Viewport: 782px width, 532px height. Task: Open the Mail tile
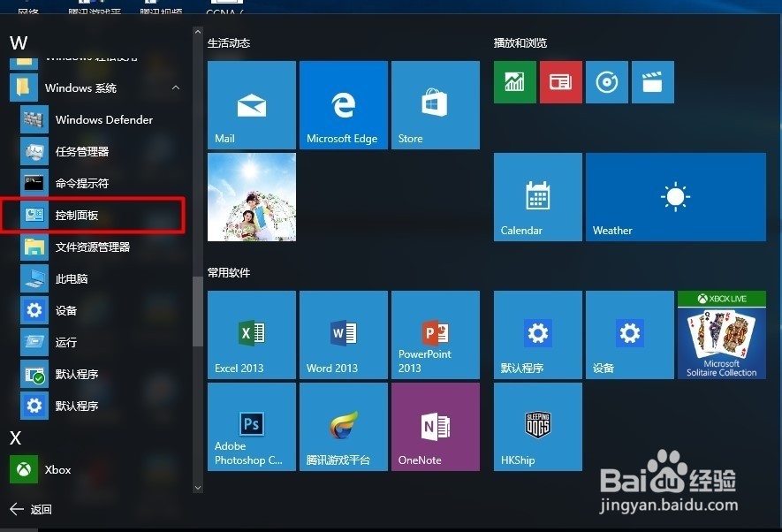(251, 104)
